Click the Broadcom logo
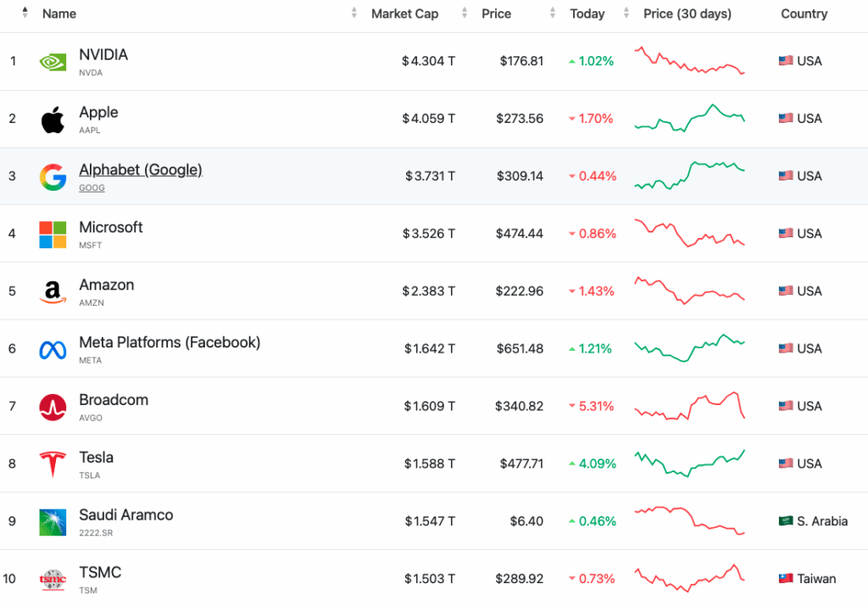 (52, 406)
